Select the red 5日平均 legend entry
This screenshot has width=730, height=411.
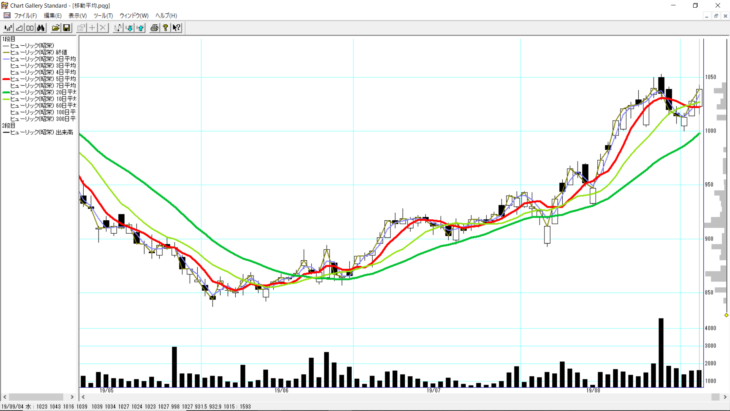(38, 78)
